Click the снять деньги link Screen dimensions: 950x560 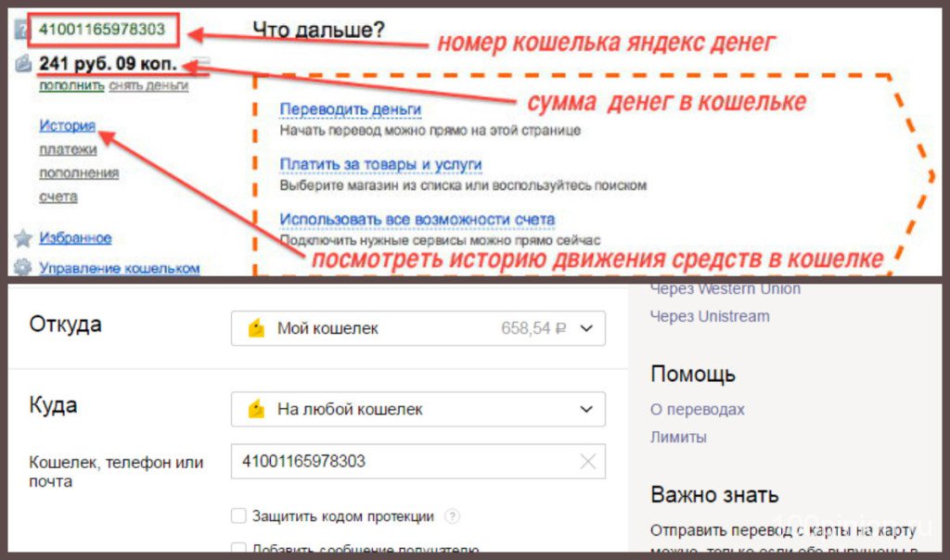[x=148, y=85]
